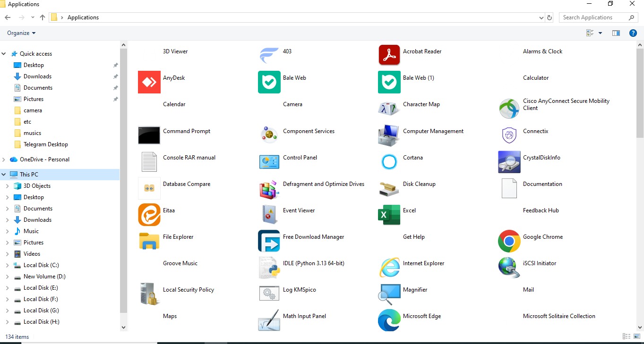The height and width of the screenshot is (344, 644).
Task: Open the Command Prompt icon
Action: [x=149, y=135]
